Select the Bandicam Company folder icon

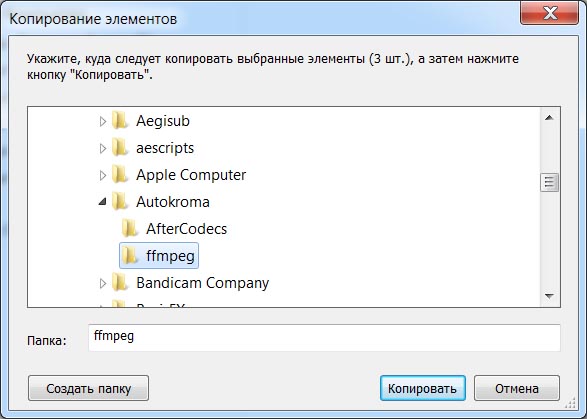click(120, 282)
